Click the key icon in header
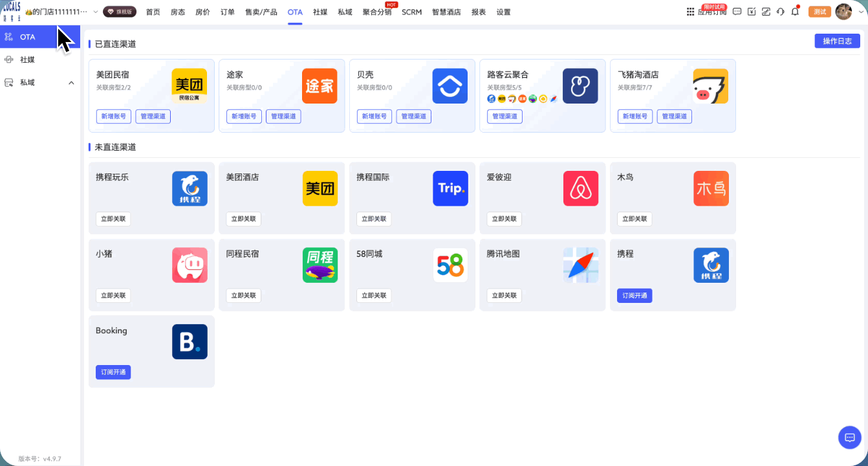 (x=766, y=12)
